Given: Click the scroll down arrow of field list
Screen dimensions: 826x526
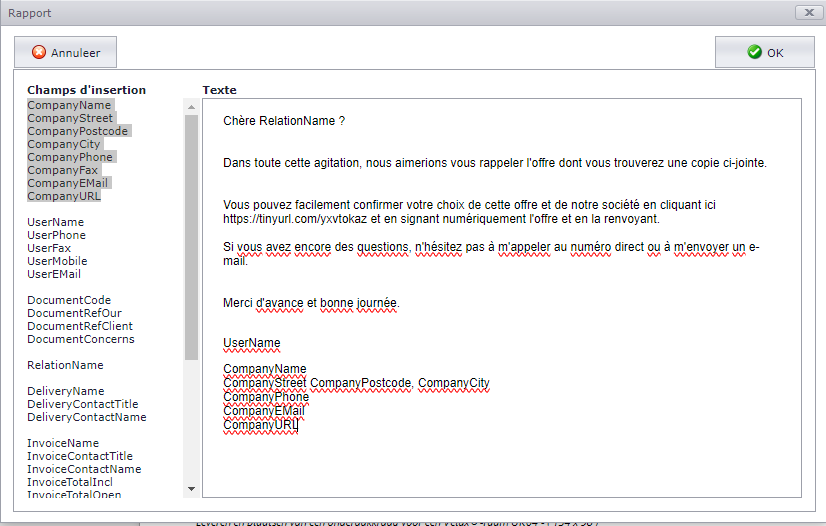Looking at the screenshot, I should pos(191,489).
